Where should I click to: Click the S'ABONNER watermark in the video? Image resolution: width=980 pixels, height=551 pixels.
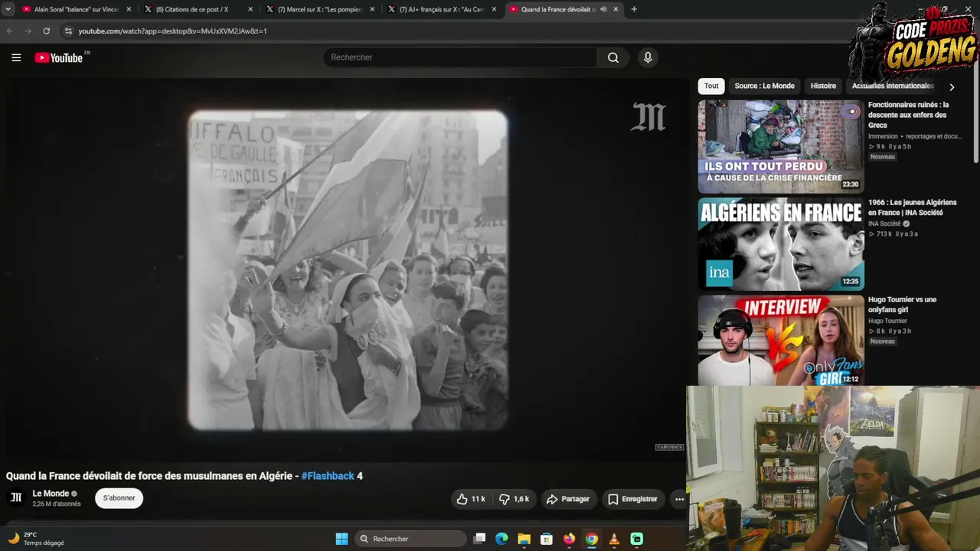669,447
